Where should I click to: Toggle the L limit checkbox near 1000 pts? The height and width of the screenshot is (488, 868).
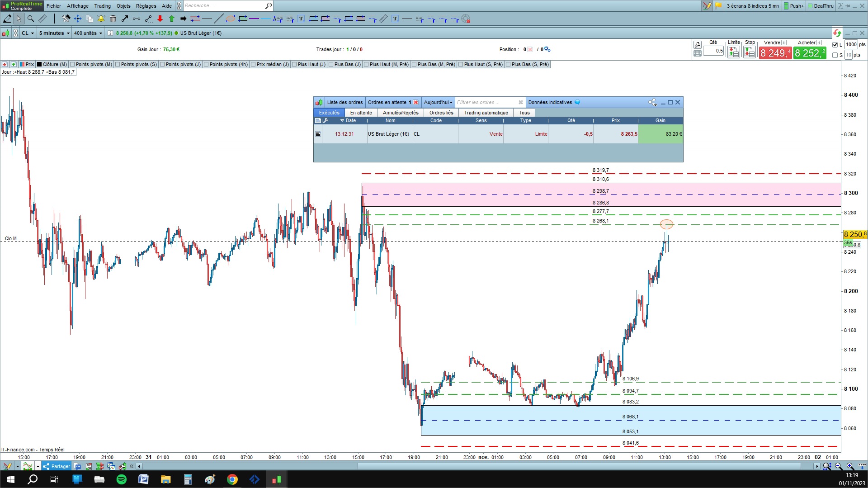click(x=835, y=45)
